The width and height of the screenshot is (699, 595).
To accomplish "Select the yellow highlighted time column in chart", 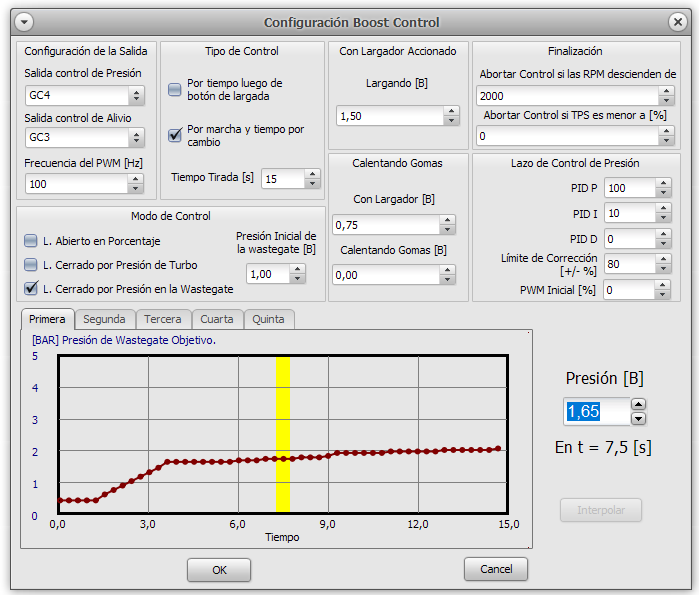I will click(283, 434).
